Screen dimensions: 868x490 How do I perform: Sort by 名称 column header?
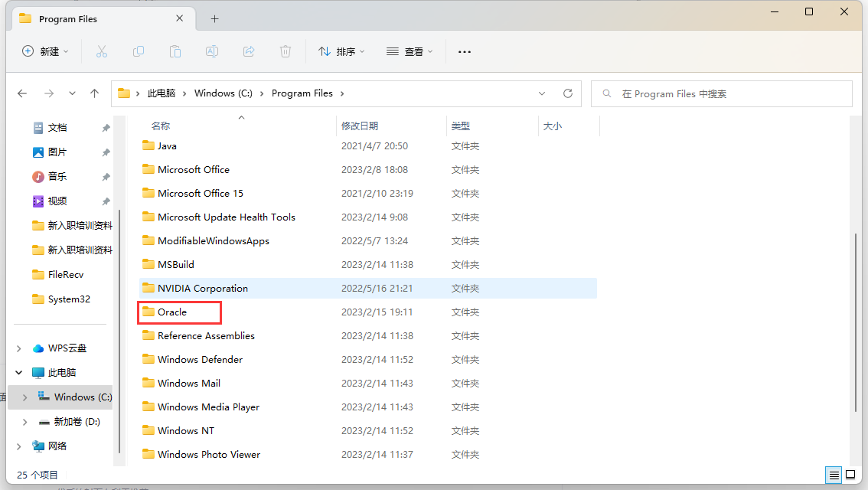pyautogui.click(x=161, y=126)
